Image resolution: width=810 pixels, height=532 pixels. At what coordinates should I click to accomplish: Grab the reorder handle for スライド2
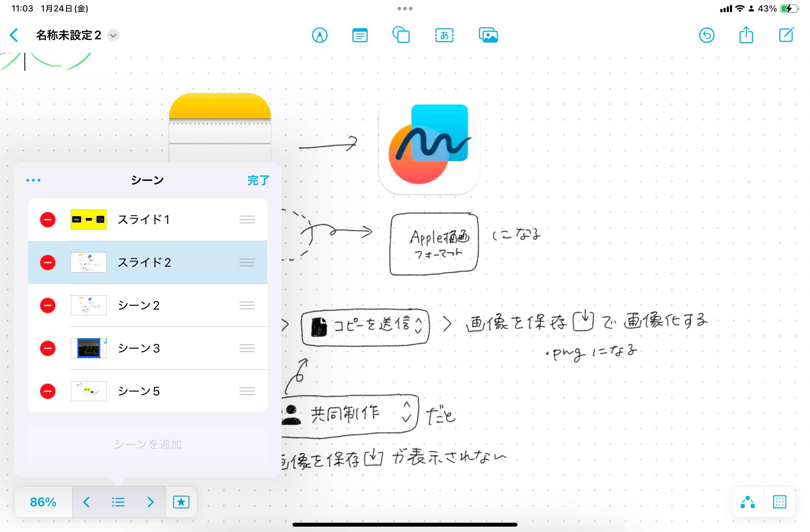click(x=247, y=262)
